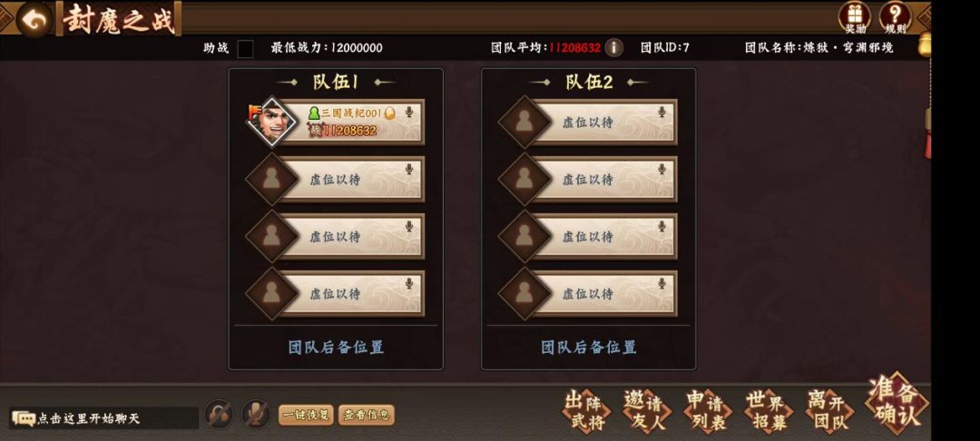
Task: Select the 三国战纪001 player avatar
Action: coord(272,122)
